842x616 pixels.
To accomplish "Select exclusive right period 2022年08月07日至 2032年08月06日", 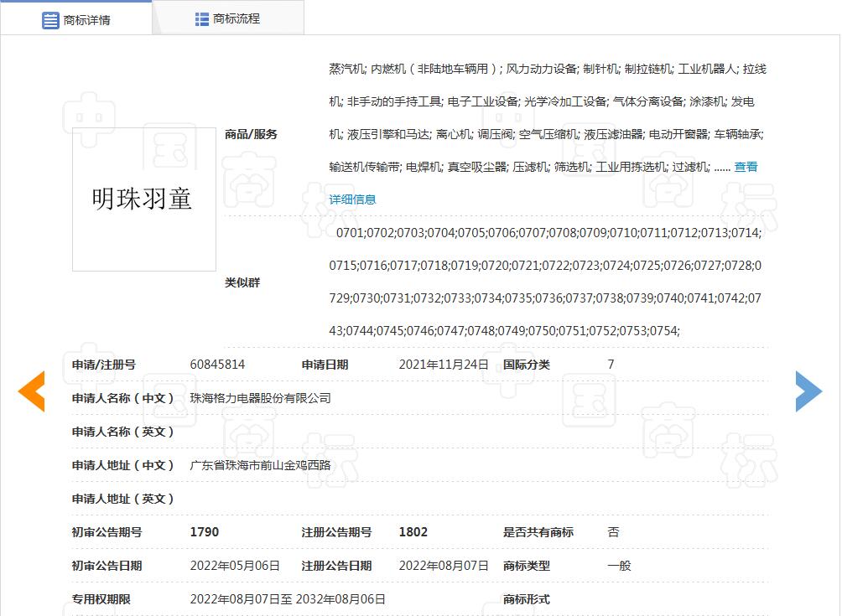I will point(288,599).
